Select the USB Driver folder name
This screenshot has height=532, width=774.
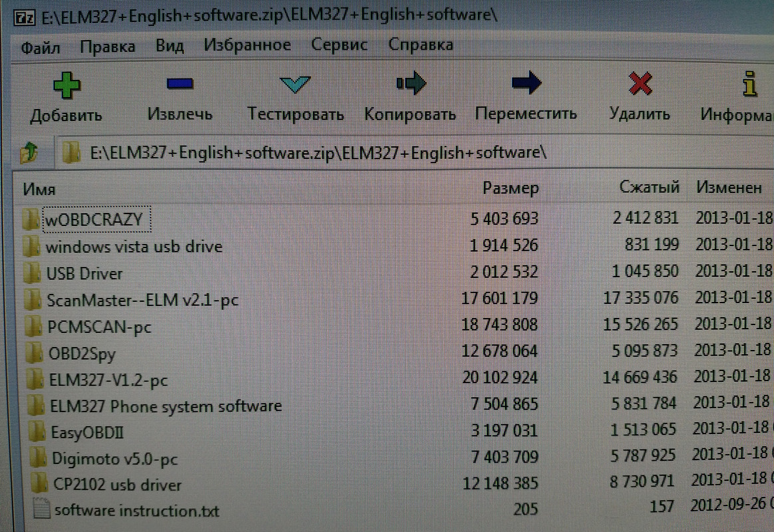tap(84, 273)
